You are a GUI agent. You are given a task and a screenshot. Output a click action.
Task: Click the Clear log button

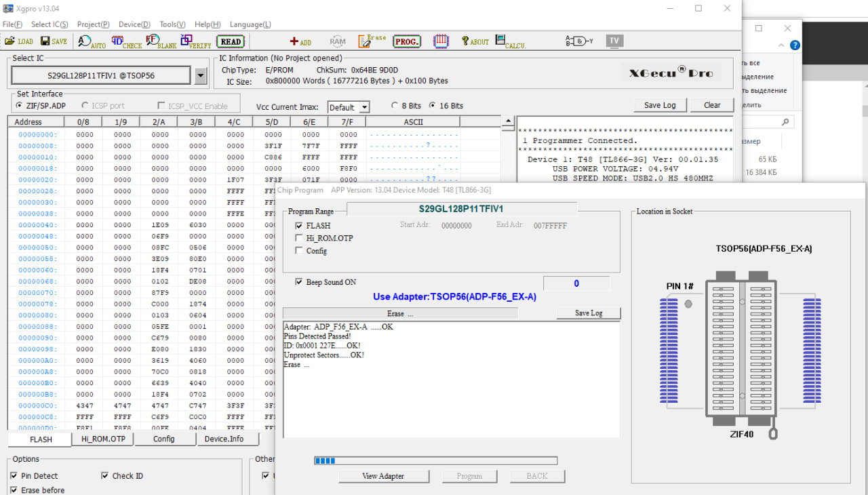pos(712,105)
